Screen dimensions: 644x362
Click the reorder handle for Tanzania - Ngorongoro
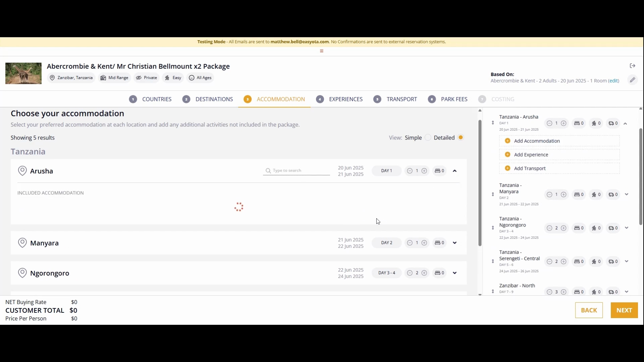[x=493, y=228]
